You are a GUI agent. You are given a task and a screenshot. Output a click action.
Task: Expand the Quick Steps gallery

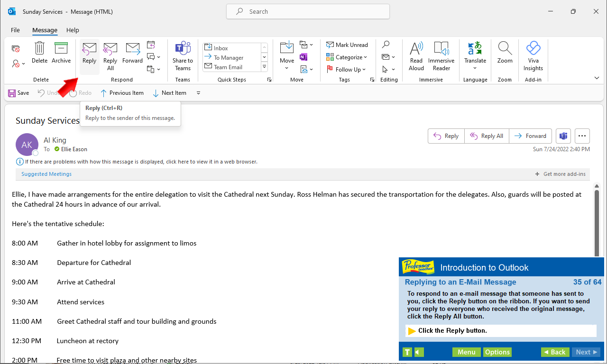pos(265,67)
